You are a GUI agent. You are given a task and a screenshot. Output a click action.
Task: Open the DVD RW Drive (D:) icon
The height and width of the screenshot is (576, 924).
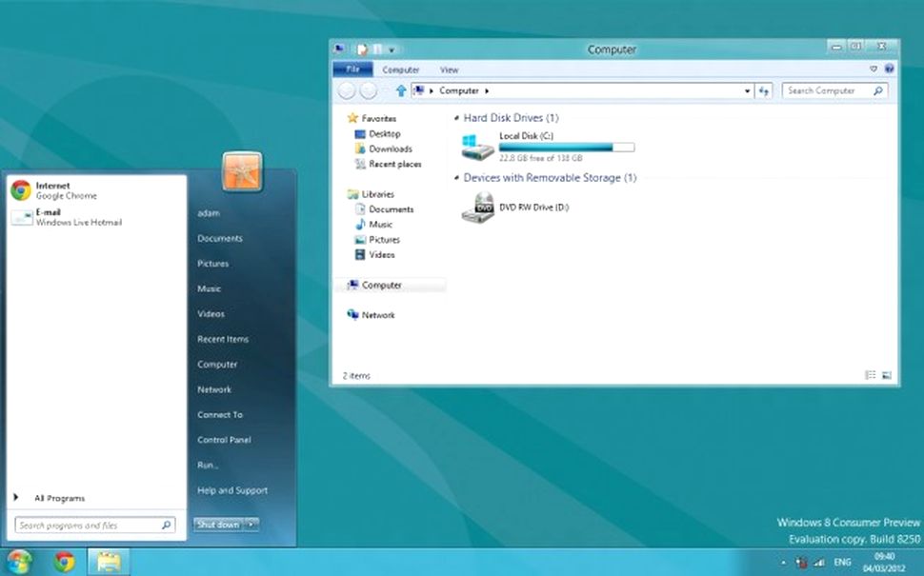[477, 207]
